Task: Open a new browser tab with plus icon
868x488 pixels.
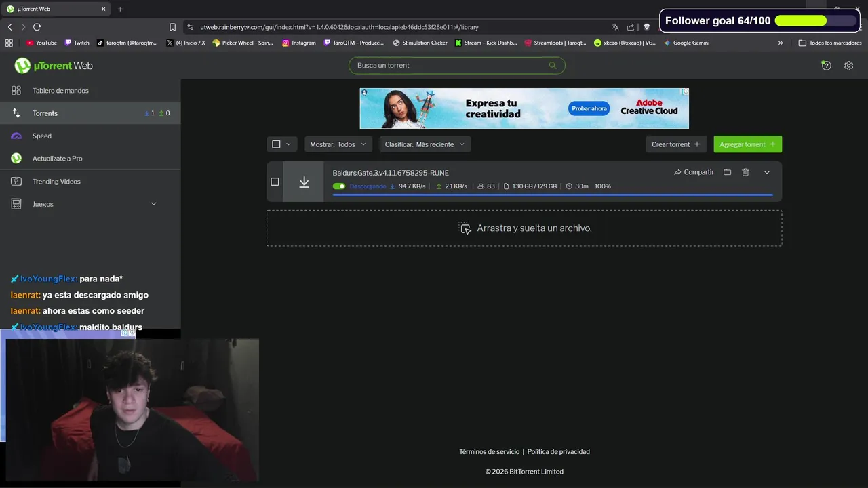Action: (x=120, y=9)
